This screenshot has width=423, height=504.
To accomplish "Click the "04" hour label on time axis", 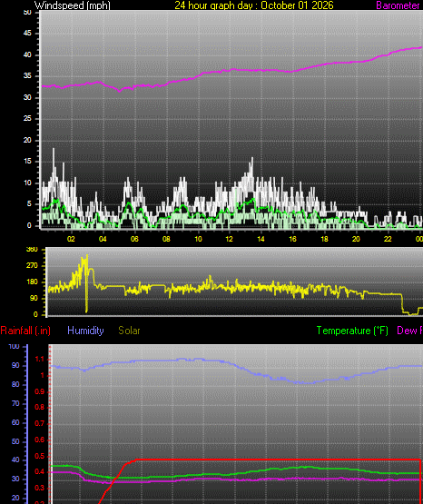I will tap(103, 239).
